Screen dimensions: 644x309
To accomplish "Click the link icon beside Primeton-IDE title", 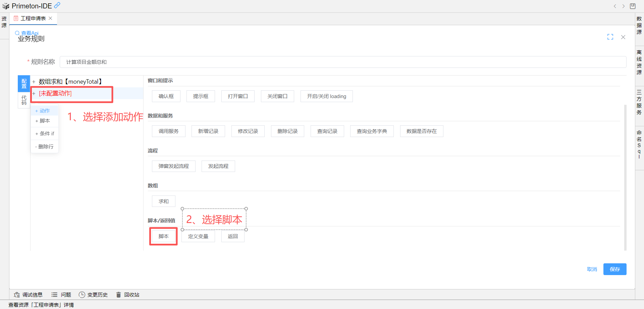I will pos(57,5).
